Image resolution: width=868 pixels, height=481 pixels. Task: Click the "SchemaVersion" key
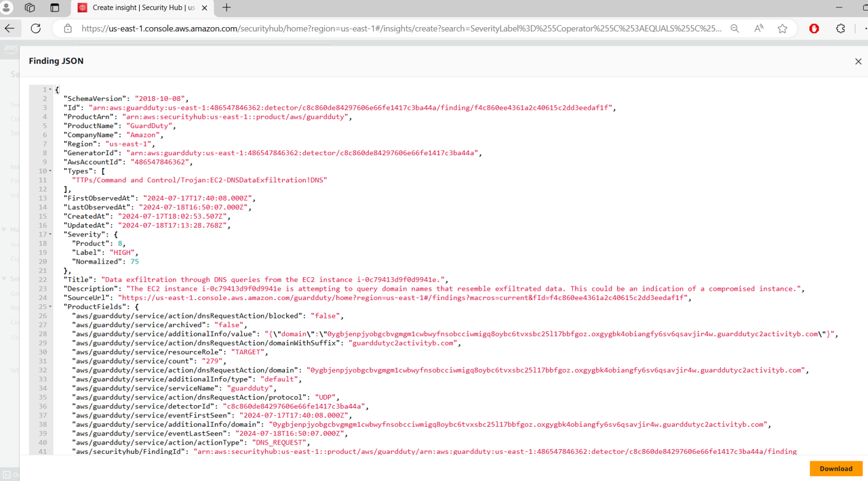(x=94, y=99)
